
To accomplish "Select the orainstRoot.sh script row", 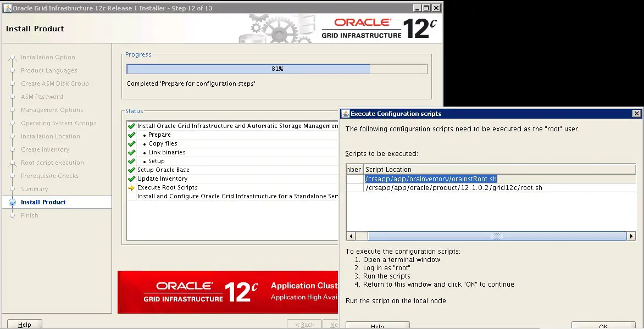I will [x=491, y=179].
